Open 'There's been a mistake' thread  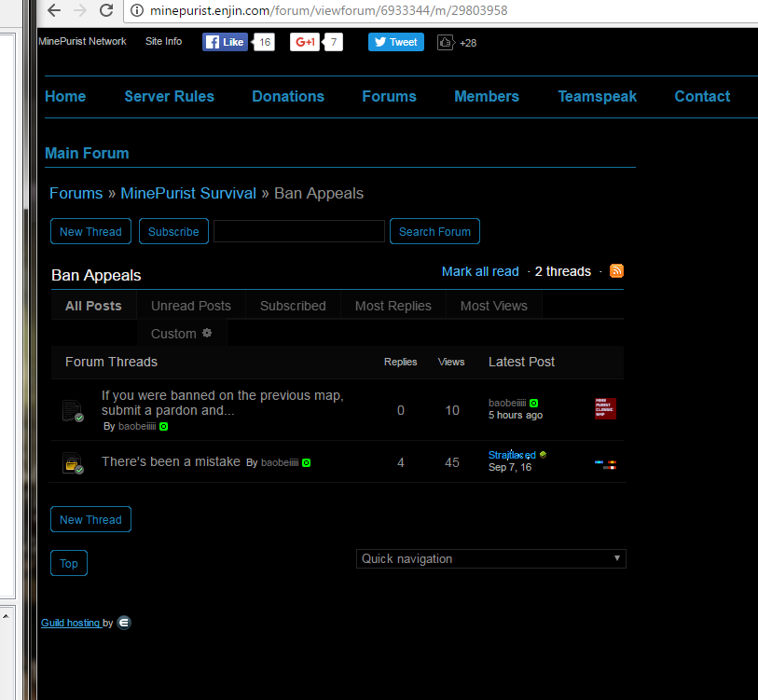point(171,461)
